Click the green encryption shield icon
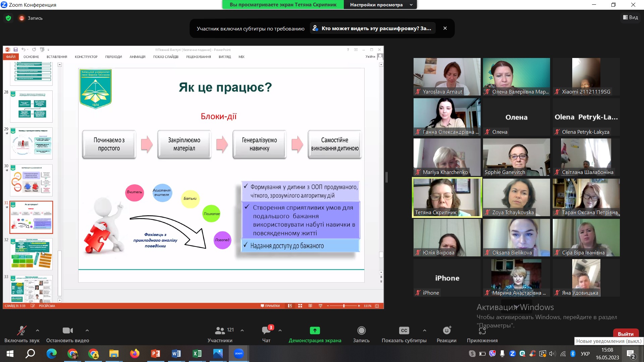Screen dimensions: 644x362 tap(8, 18)
